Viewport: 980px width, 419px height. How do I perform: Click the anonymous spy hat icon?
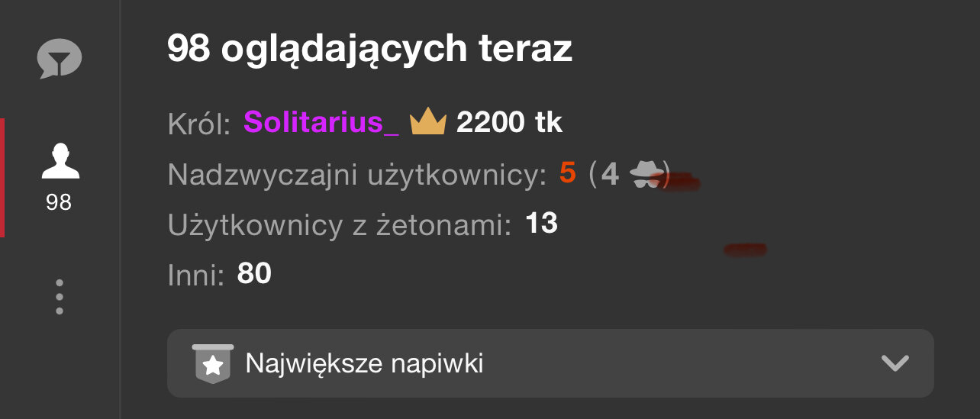coord(646,175)
